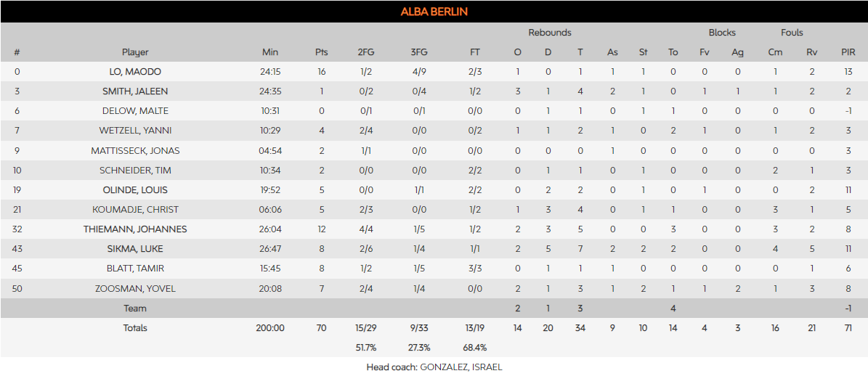Click DELOW, MALTE player name
This screenshot has height=376, width=868.
[x=135, y=111]
